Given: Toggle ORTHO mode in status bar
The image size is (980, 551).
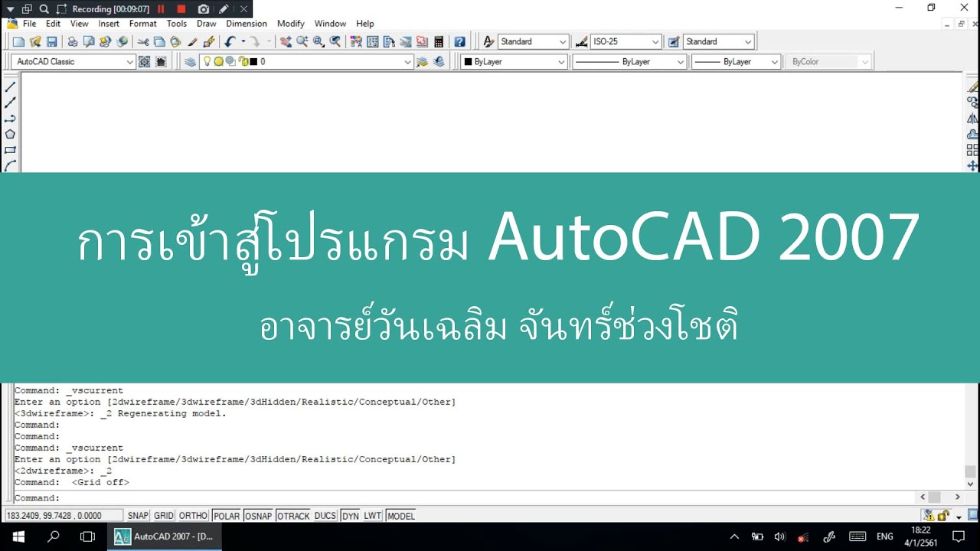Looking at the screenshot, I should click(193, 516).
